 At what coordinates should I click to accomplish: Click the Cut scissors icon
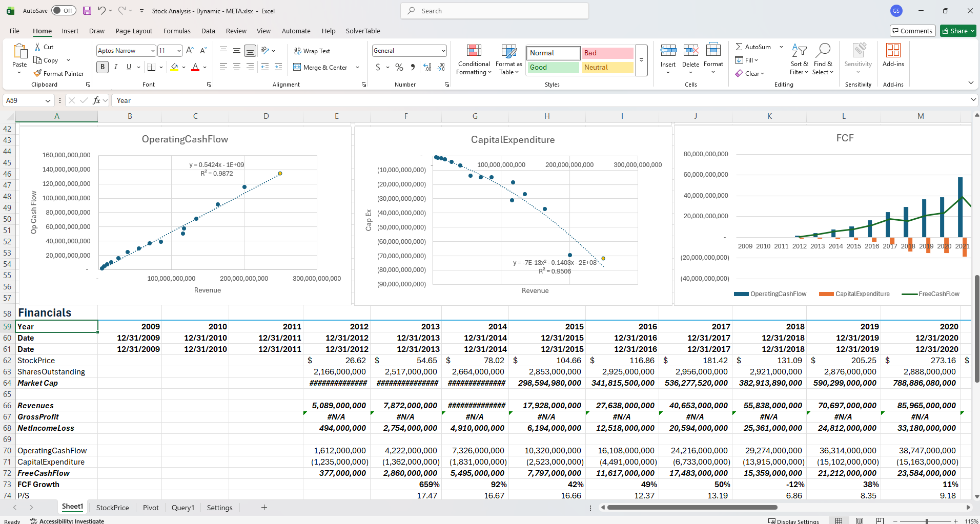click(x=37, y=47)
